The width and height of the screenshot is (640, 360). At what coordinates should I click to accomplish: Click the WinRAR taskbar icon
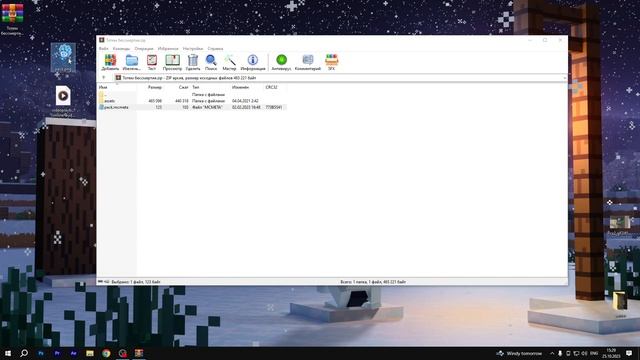pos(139,353)
